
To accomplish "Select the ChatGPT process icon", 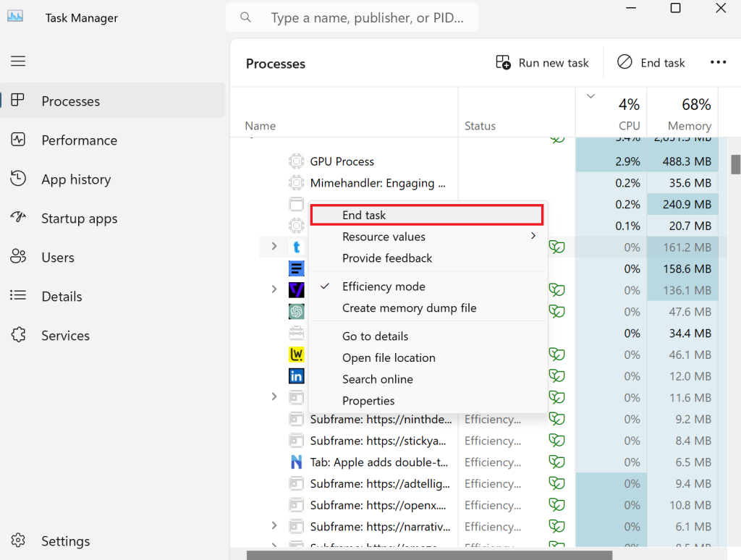I will click(x=297, y=311).
